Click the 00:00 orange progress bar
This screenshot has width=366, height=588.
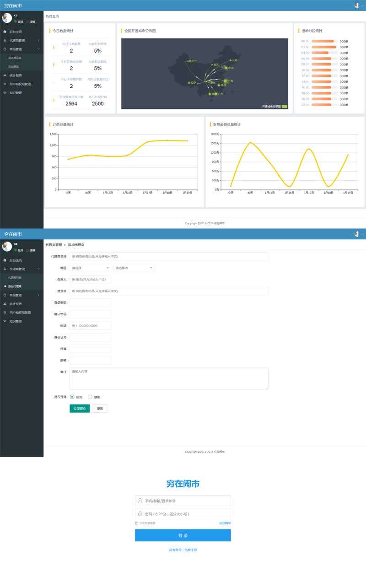[x=323, y=41]
